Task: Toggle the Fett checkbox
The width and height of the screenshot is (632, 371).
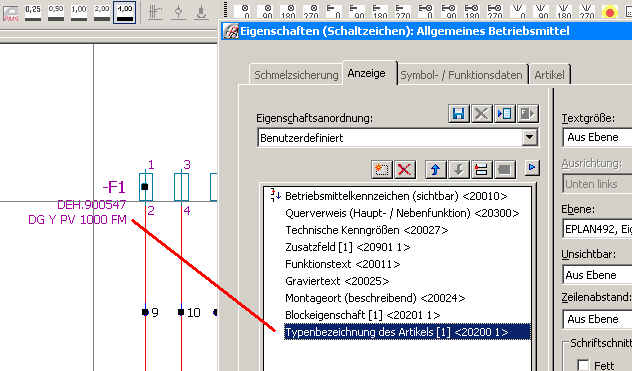Action: pos(583,365)
